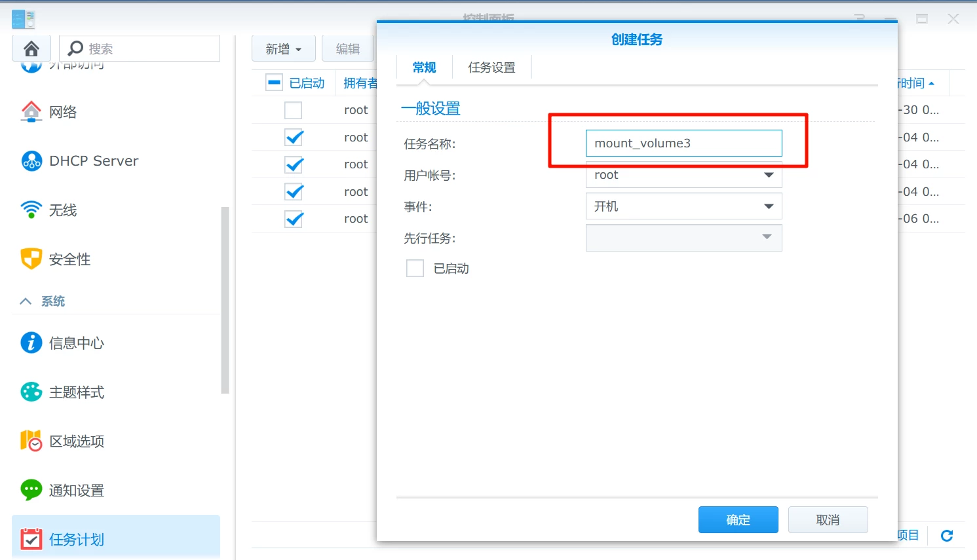Open the 区域选项 regional options icon
The height and width of the screenshot is (560, 977).
click(x=31, y=441)
